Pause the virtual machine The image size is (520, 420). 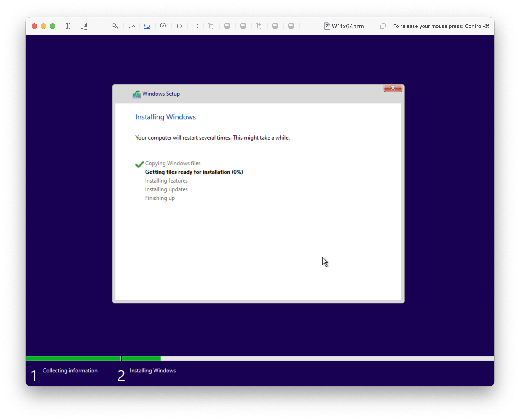[68, 26]
